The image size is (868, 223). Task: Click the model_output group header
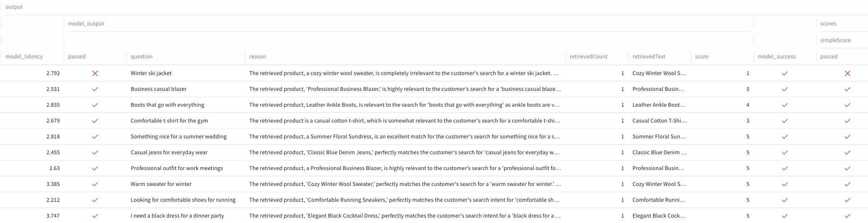pos(86,24)
